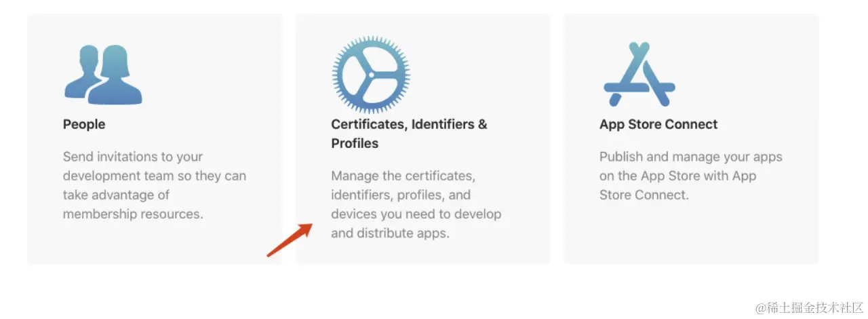This screenshot has height=319, width=868.
Task: Click the People silhouettes icon
Action: pyautogui.click(x=103, y=75)
